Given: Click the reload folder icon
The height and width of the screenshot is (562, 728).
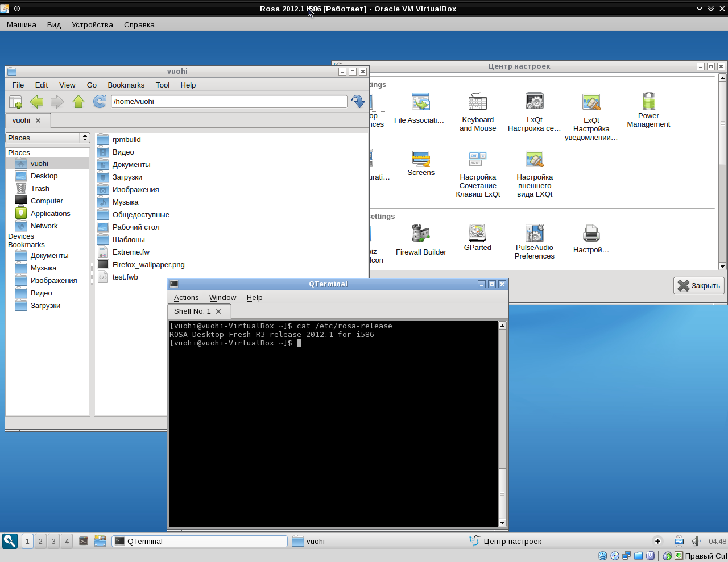Looking at the screenshot, I should (x=100, y=102).
